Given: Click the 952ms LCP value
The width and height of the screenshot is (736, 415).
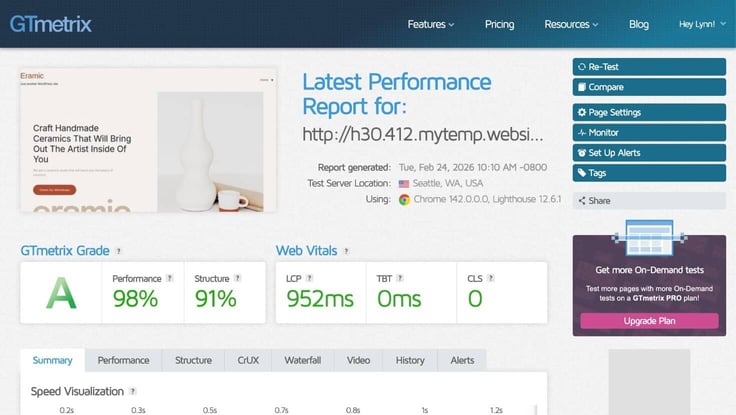Looking at the screenshot, I should pyautogui.click(x=320, y=299).
